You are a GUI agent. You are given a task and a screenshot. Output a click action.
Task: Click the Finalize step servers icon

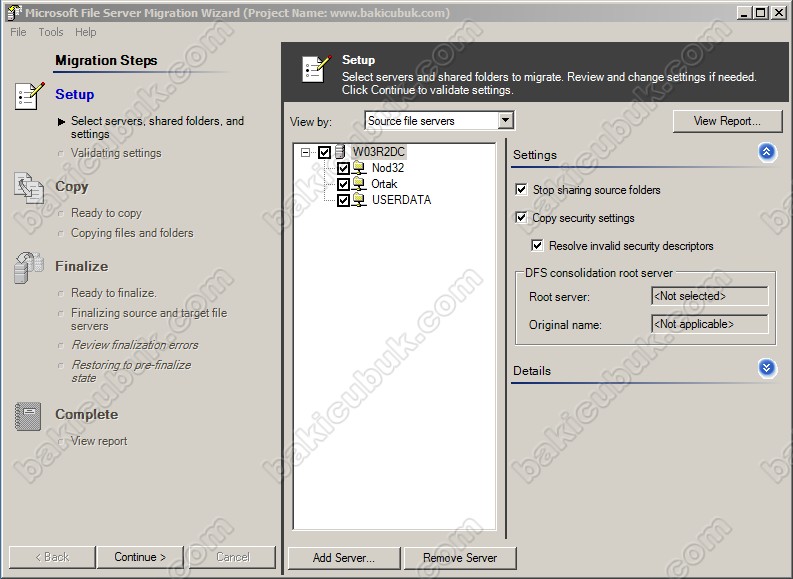pyautogui.click(x=29, y=267)
